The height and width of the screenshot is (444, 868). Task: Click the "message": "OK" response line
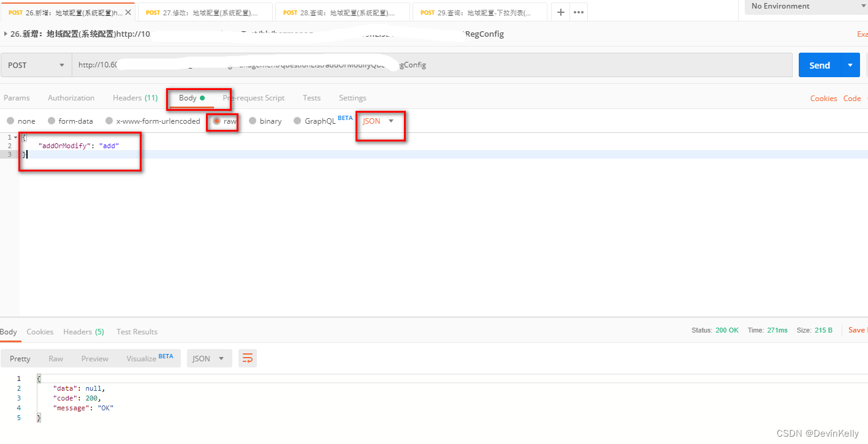(x=83, y=408)
